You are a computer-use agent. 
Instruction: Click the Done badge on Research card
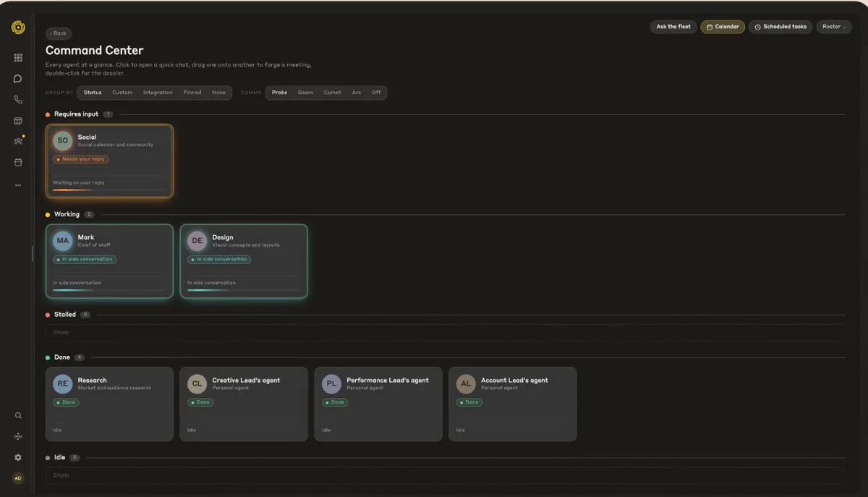66,402
